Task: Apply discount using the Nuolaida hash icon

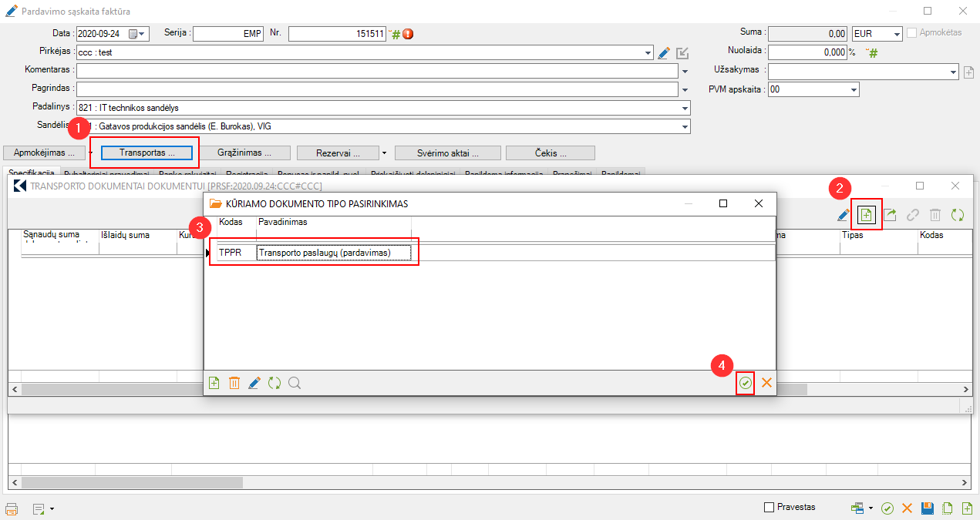Action: coord(873,52)
